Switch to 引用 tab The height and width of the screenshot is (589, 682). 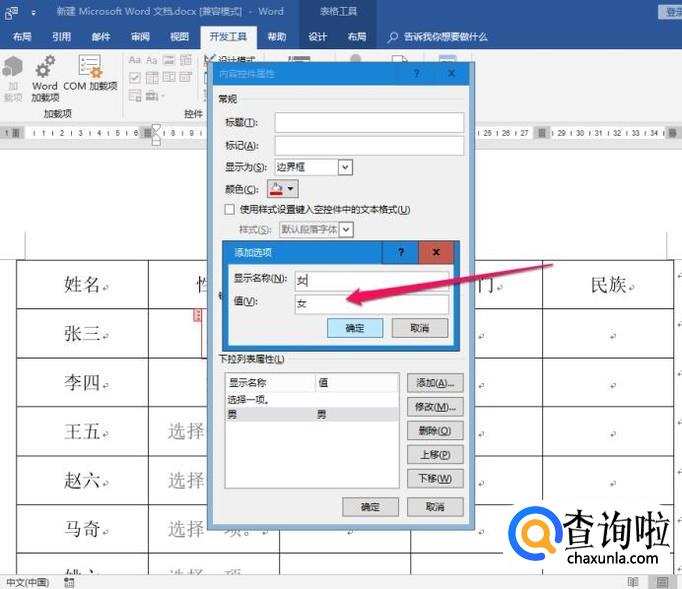click(61, 37)
